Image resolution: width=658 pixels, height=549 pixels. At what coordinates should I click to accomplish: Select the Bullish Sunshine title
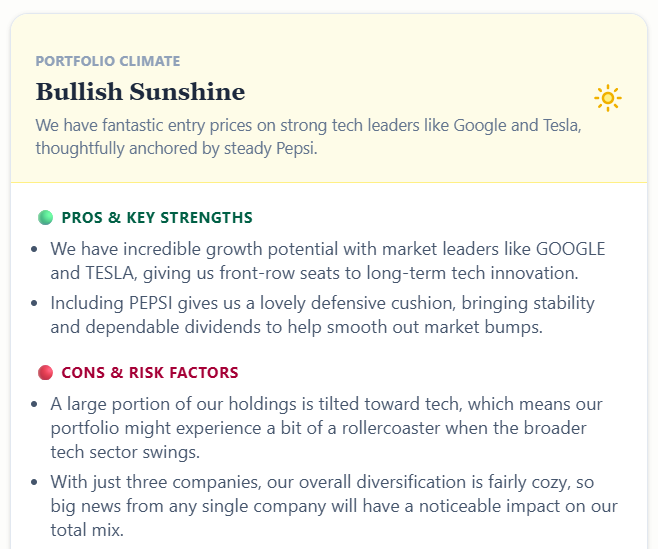pyautogui.click(x=140, y=92)
